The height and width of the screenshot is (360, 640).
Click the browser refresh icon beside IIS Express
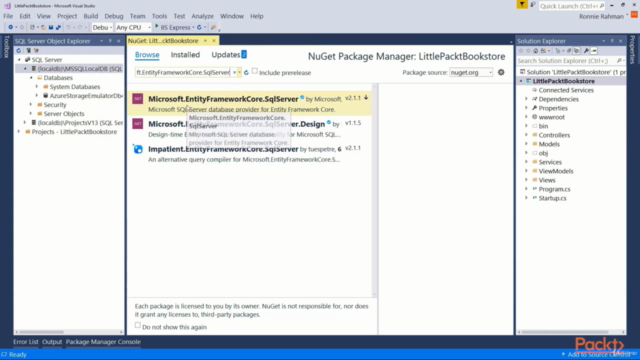coord(199,27)
